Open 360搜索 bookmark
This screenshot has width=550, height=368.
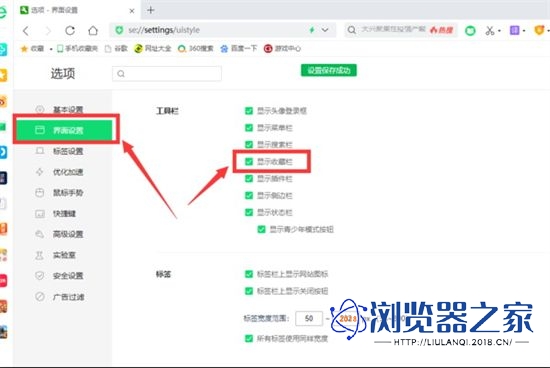click(196, 48)
